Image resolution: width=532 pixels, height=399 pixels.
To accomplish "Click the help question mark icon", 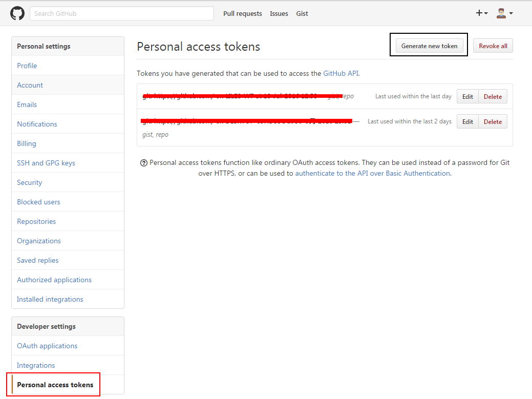I will point(144,163).
